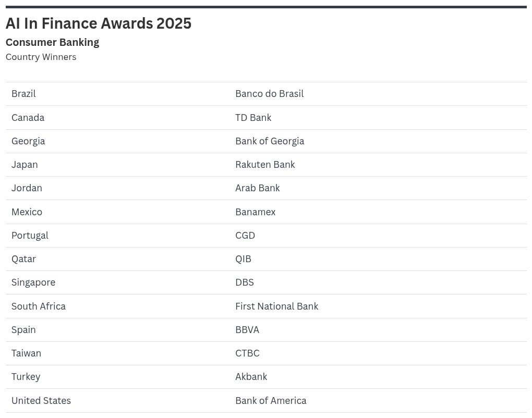
Task: Click CTBC in the Taiwan row
Action: tap(247, 353)
